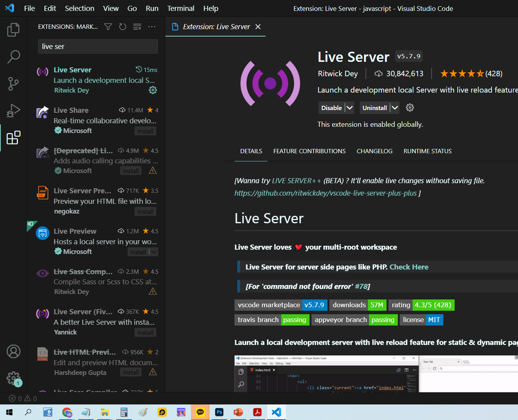The height and width of the screenshot is (420, 518).
Task: Open the Accounts menu icon
Action: [x=13, y=352]
